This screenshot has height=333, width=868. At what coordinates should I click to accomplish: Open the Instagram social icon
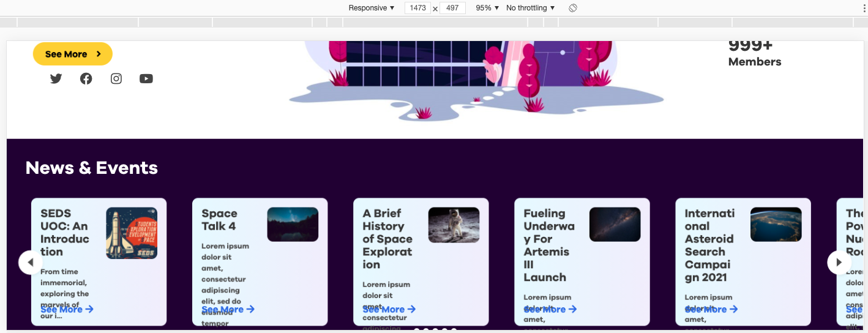tap(116, 78)
